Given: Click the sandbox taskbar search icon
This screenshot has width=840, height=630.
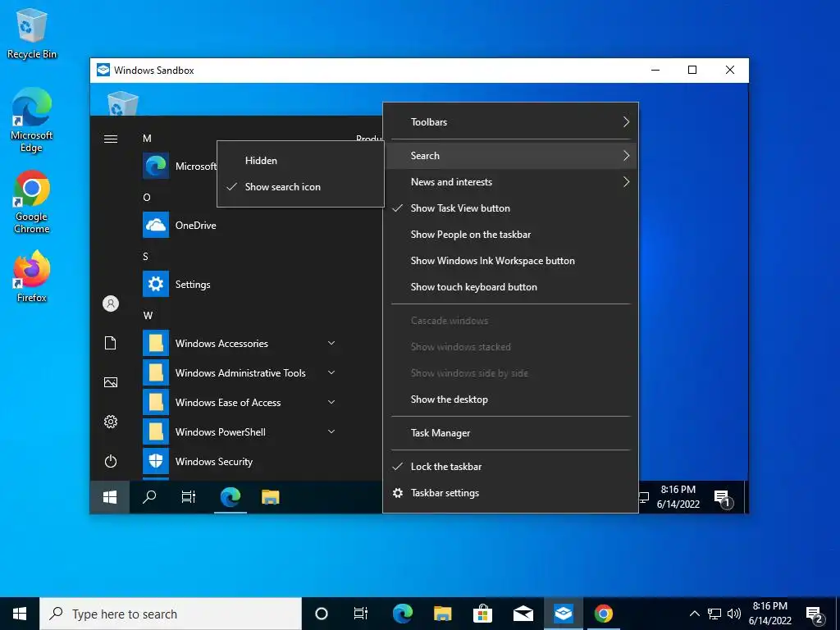Looking at the screenshot, I should click(x=149, y=497).
